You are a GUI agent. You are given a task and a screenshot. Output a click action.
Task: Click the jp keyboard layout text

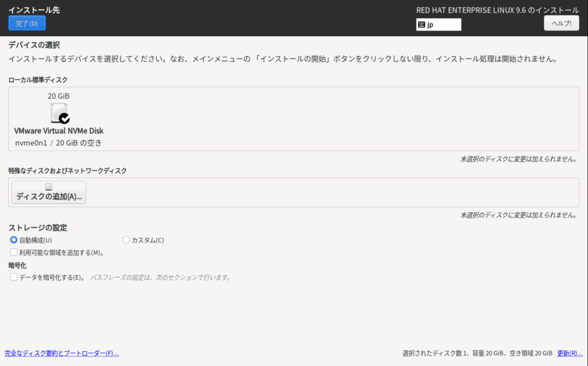pos(430,25)
